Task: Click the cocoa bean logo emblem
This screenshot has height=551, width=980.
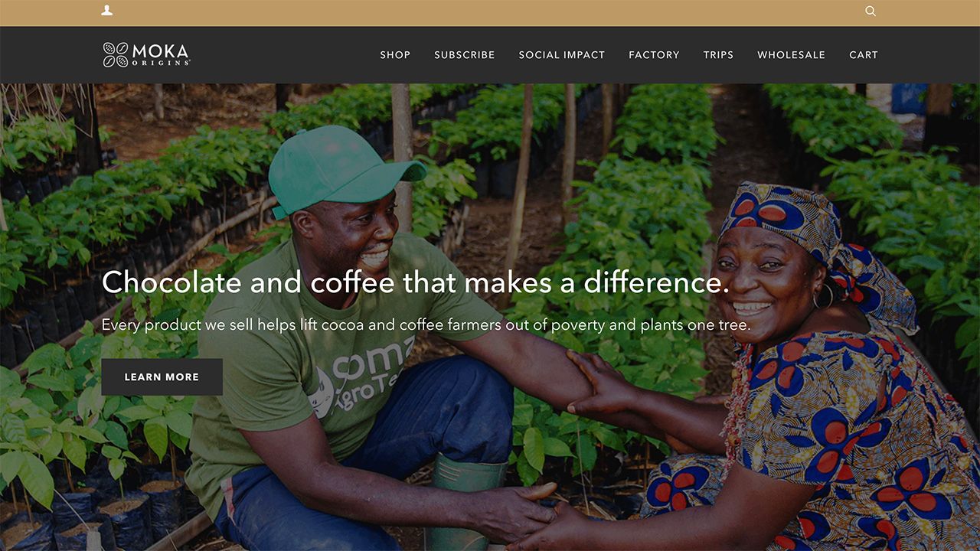Action: click(x=116, y=54)
